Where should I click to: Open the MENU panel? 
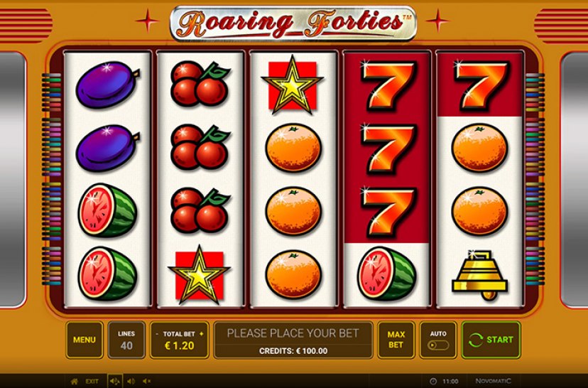(x=85, y=340)
